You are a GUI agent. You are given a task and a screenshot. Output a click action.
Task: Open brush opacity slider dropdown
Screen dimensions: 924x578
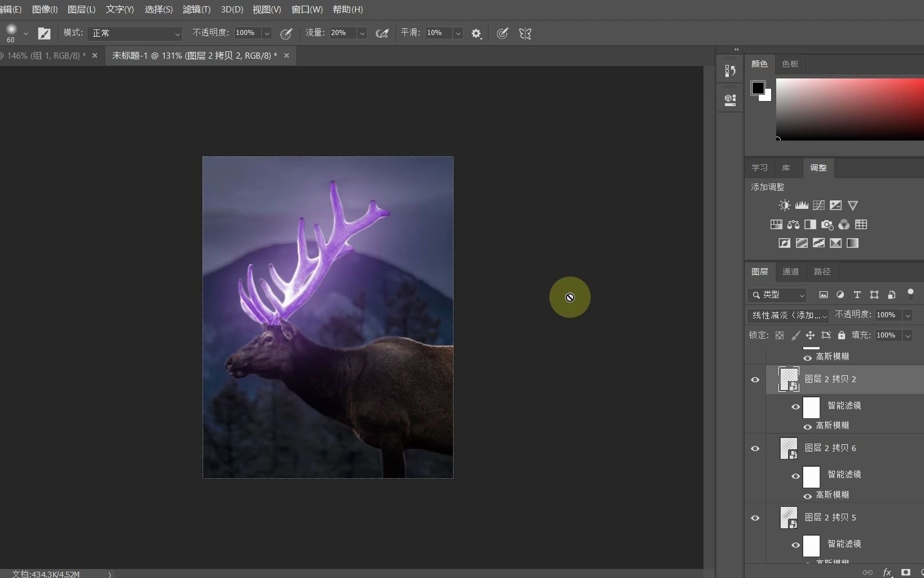(267, 33)
